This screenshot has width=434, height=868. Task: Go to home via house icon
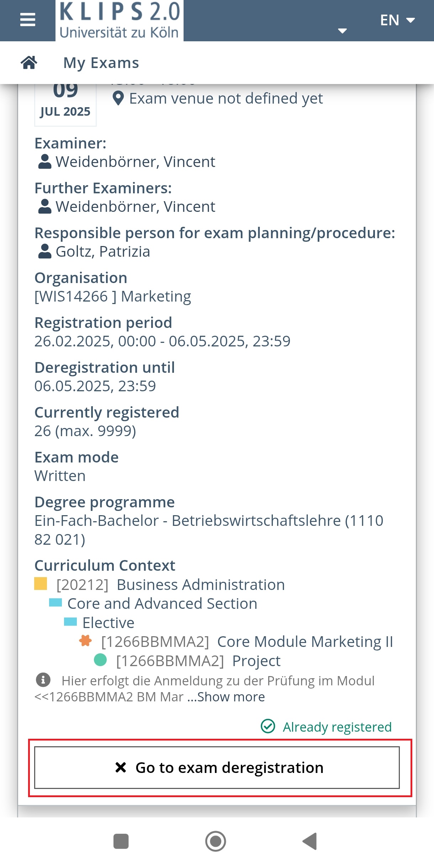(29, 63)
